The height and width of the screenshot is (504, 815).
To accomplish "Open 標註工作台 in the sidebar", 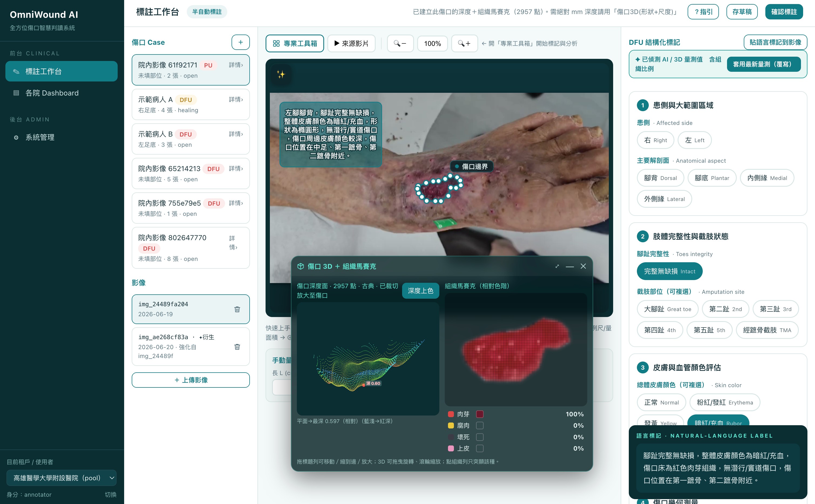I will click(x=61, y=71).
